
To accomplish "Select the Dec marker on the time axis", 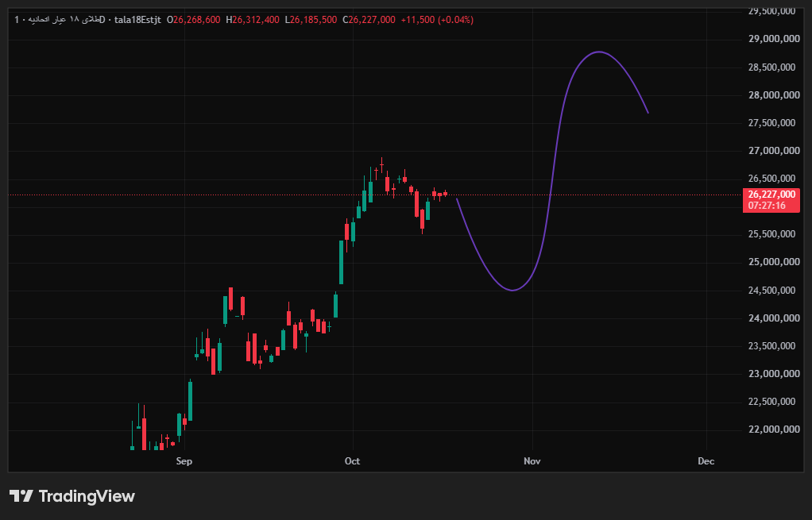I will pyautogui.click(x=706, y=461).
